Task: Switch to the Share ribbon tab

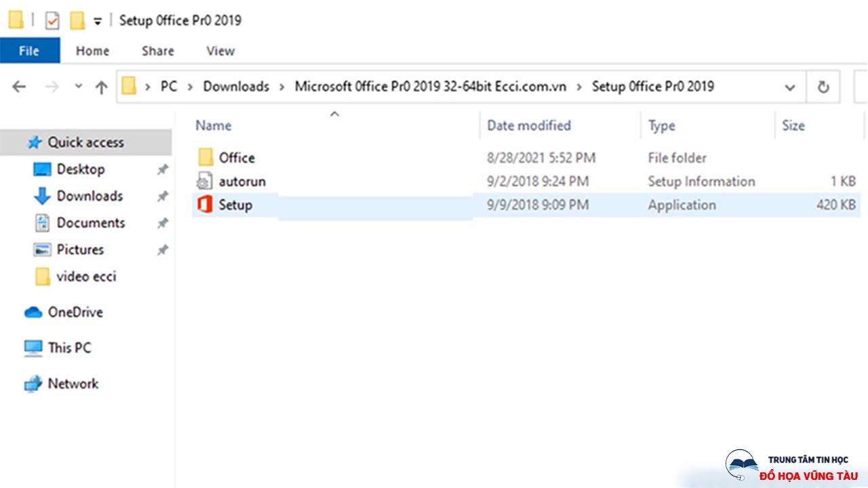Action: click(157, 51)
